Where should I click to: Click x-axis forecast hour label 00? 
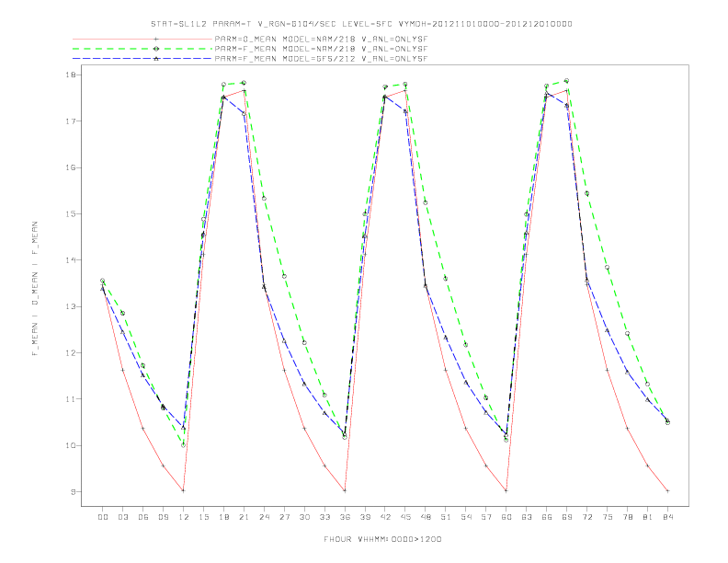(103, 517)
